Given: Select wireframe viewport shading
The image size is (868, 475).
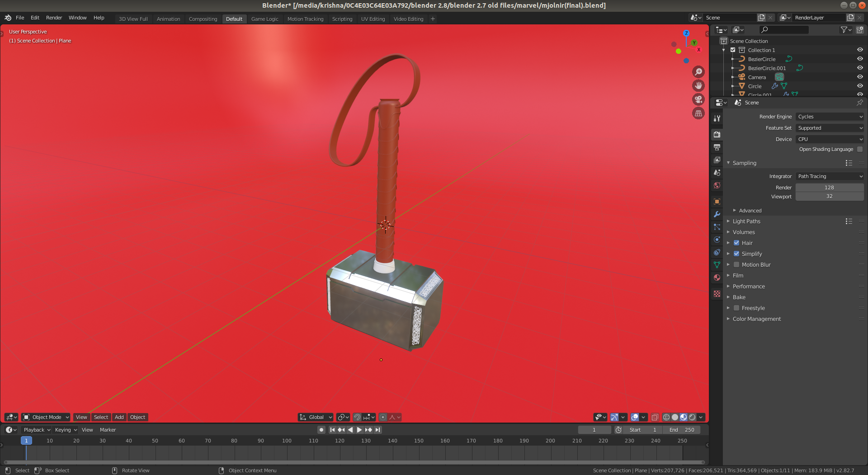Looking at the screenshot, I should 666,417.
